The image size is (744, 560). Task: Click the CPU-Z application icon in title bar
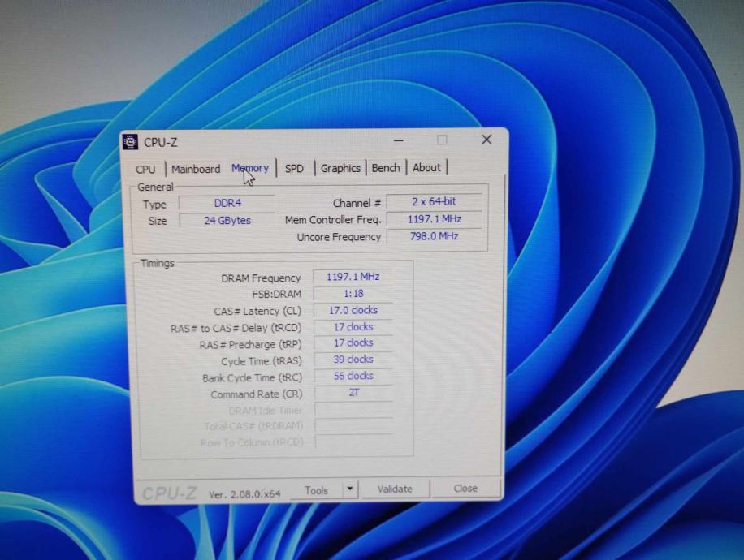tap(131, 142)
